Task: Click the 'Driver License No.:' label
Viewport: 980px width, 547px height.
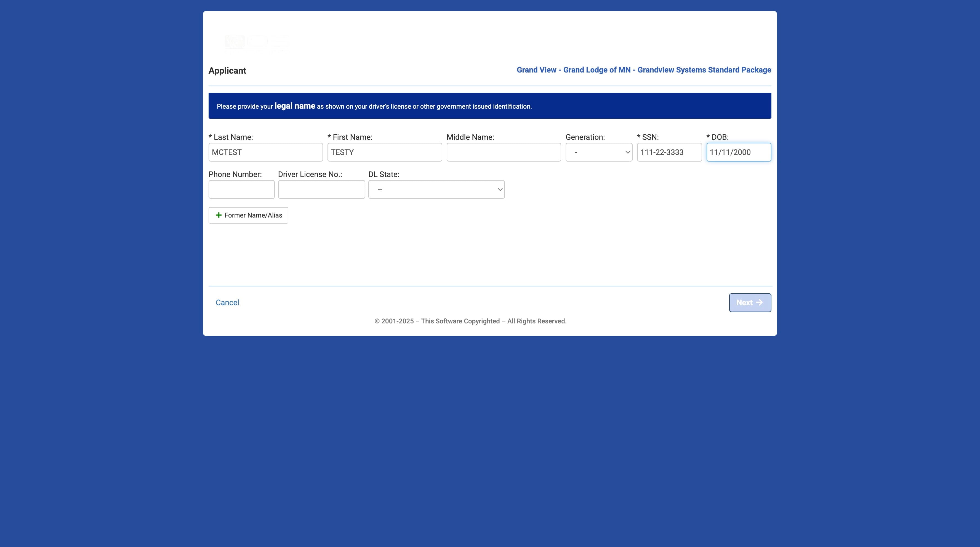Action: click(x=310, y=175)
